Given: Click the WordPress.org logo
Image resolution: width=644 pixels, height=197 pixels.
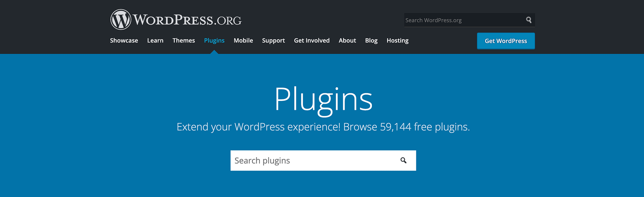Looking at the screenshot, I should [x=176, y=20].
